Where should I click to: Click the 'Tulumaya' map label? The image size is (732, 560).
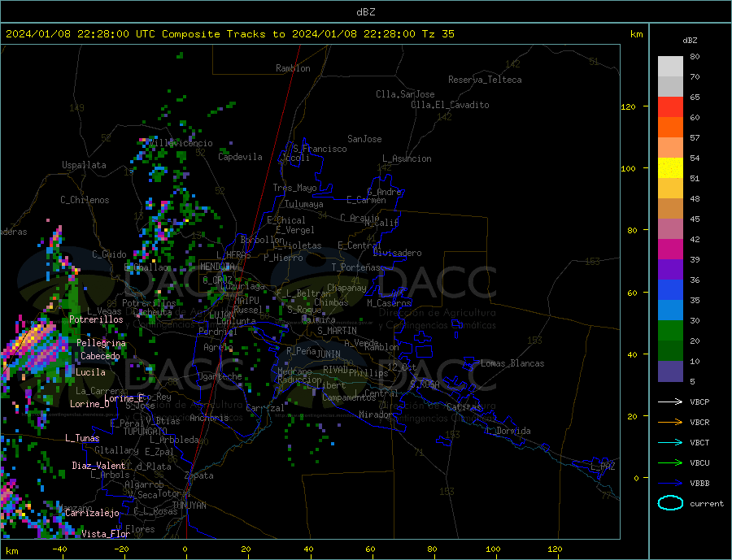(303, 204)
